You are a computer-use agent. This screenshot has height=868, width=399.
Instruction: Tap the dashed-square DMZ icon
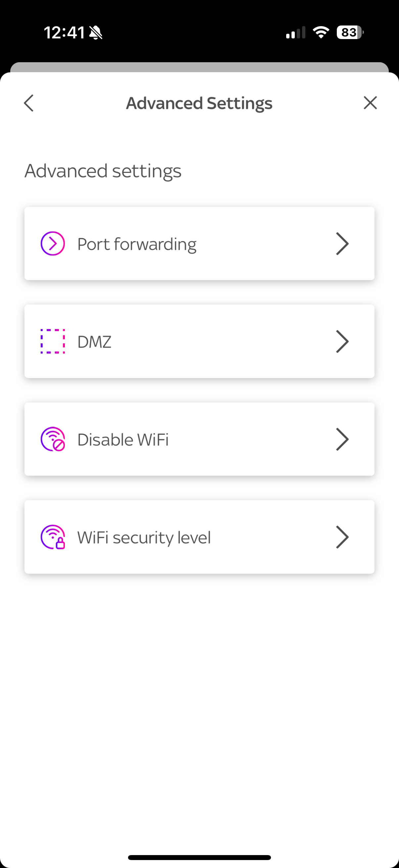pos(53,341)
